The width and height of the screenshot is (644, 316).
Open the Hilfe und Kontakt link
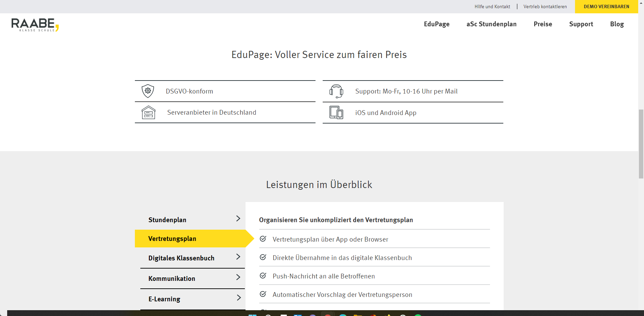click(x=492, y=6)
